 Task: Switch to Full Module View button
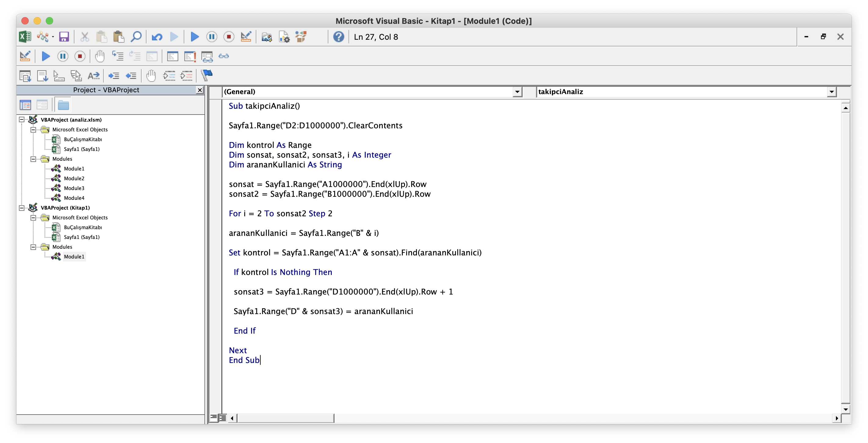(223, 418)
